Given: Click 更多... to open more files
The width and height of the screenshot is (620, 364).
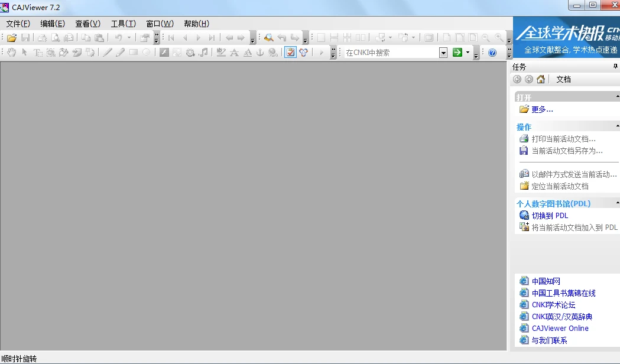Looking at the screenshot, I should [x=542, y=109].
